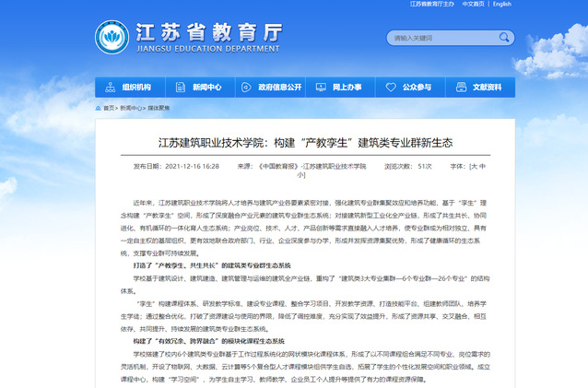This screenshot has height=388, width=588.
Task: Click the Jiangsu Education Department logo emblem
Action: pyautogui.click(x=114, y=38)
